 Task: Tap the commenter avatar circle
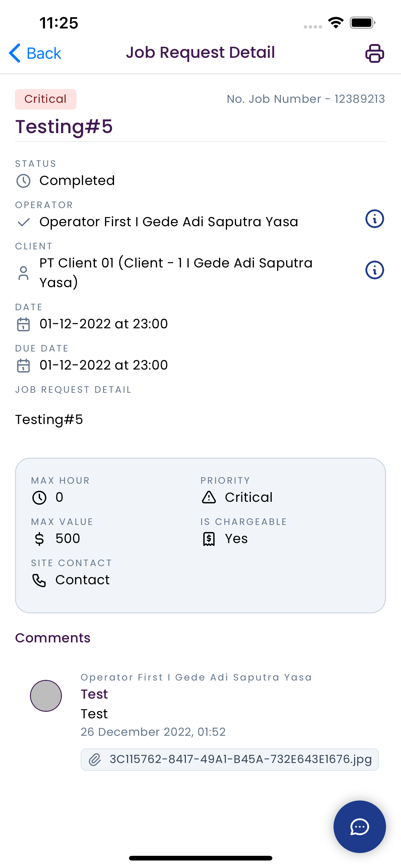pyautogui.click(x=46, y=696)
